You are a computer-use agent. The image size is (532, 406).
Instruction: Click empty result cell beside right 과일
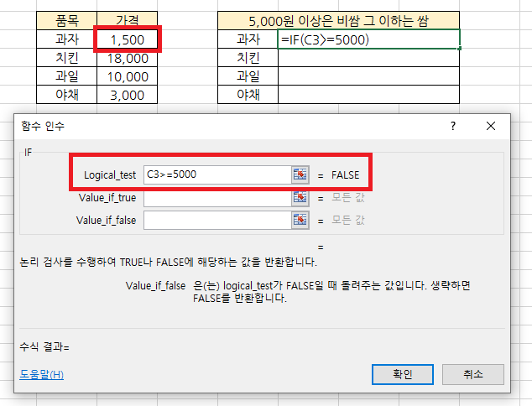369,76
